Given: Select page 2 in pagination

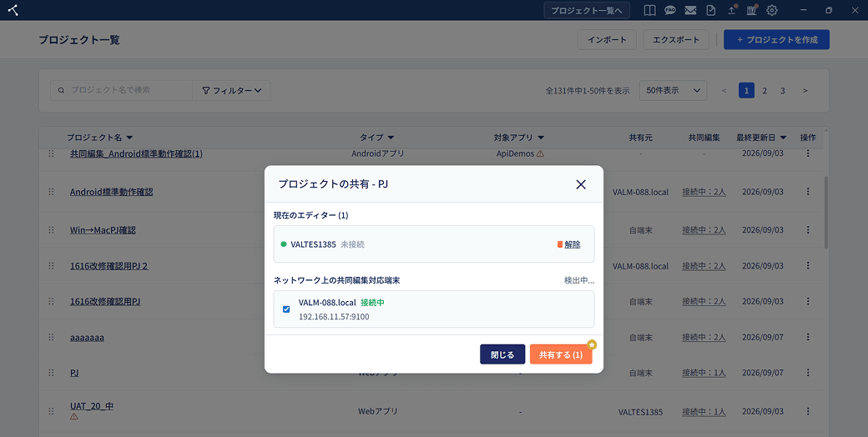Looking at the screenshot, I should [765, 91].
